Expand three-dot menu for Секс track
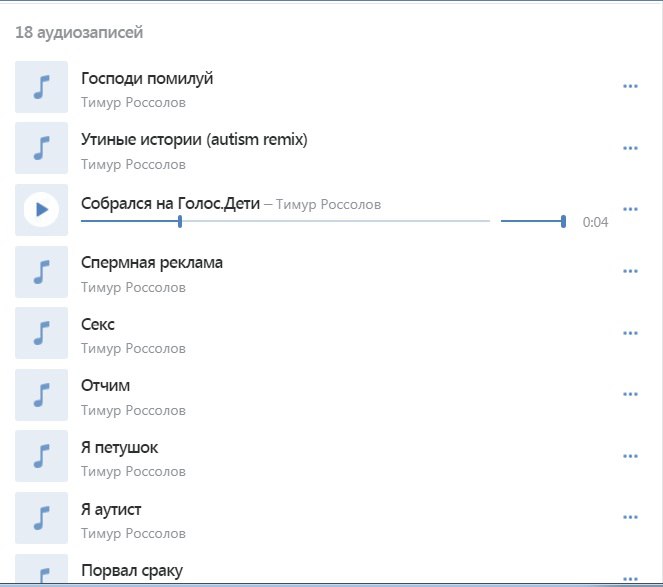663x587 pixels. (630, 334)
